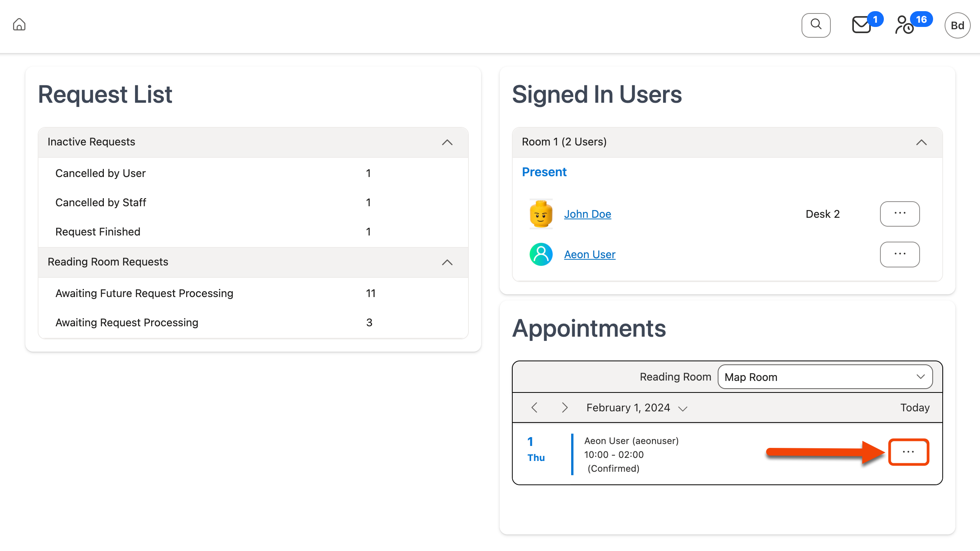This screenshot has height=551, width=980.
Task: Open the Bd profile avatar menu
Action: point(957,25)
